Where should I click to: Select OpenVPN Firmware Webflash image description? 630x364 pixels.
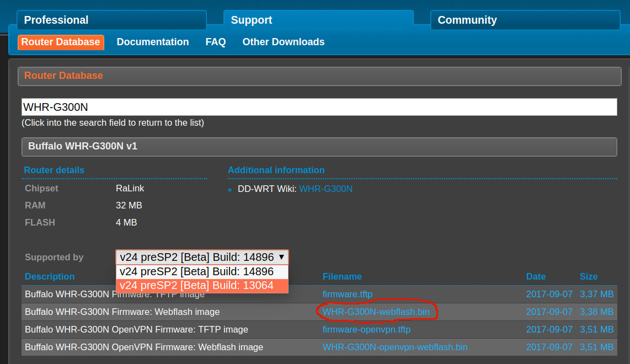(x=144, y=347)
